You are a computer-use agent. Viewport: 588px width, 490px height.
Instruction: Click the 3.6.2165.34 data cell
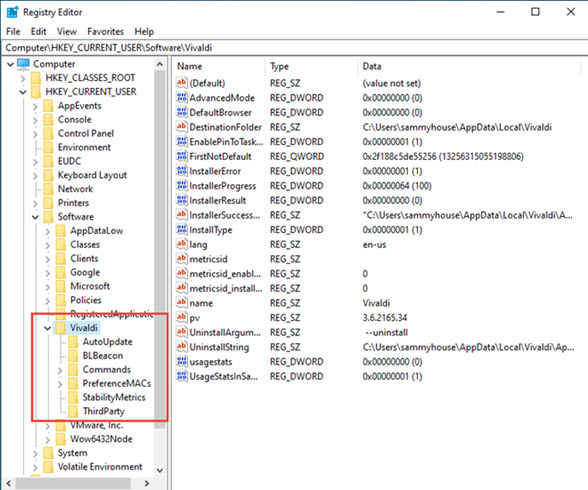tap(385, 318)
